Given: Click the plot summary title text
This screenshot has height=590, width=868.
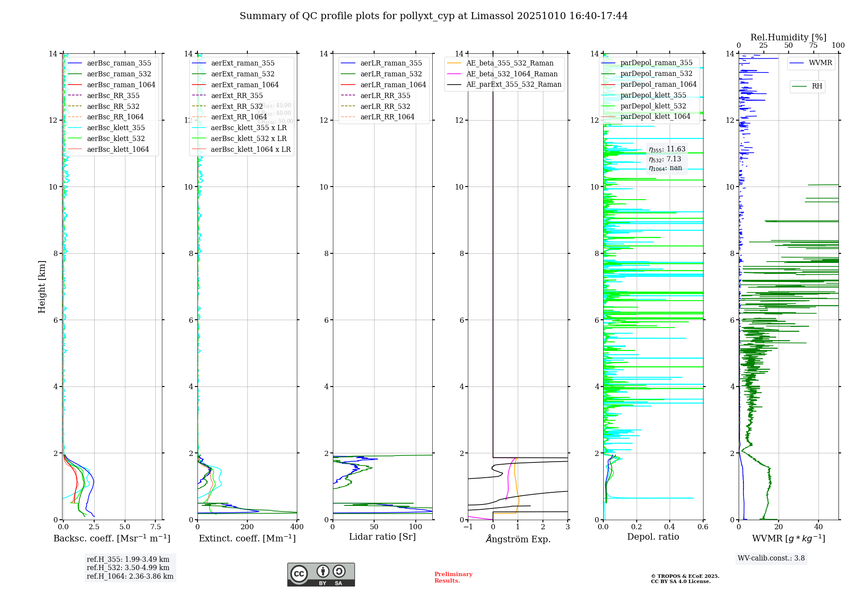Looking at the screenshot, I should tap(434, 16).
